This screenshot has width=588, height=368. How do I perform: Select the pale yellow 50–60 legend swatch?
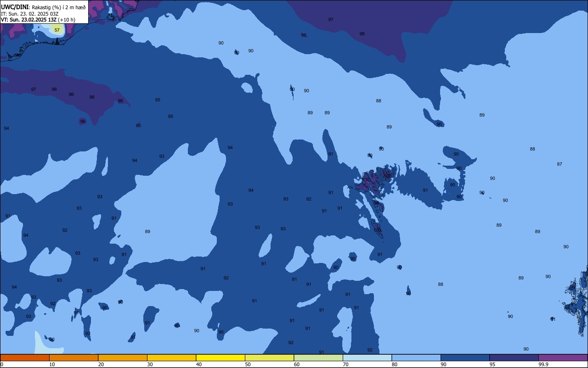click(269, 357)
